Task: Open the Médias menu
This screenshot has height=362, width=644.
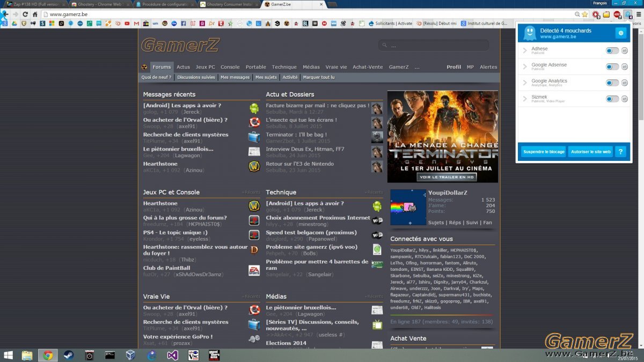Action: click(311, 67)
